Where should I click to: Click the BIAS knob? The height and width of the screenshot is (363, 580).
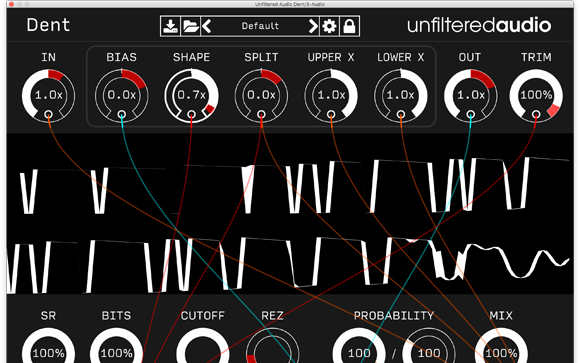122,95
